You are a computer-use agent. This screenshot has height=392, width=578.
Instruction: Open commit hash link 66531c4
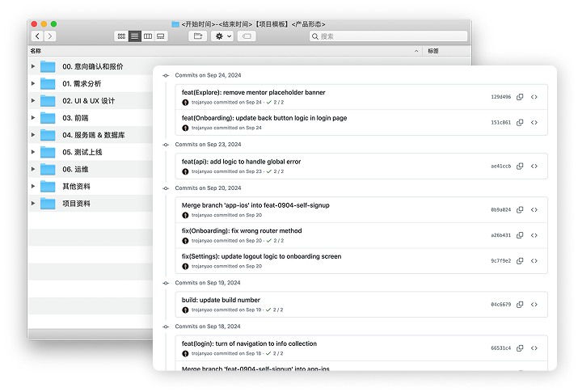pos(500,348)
